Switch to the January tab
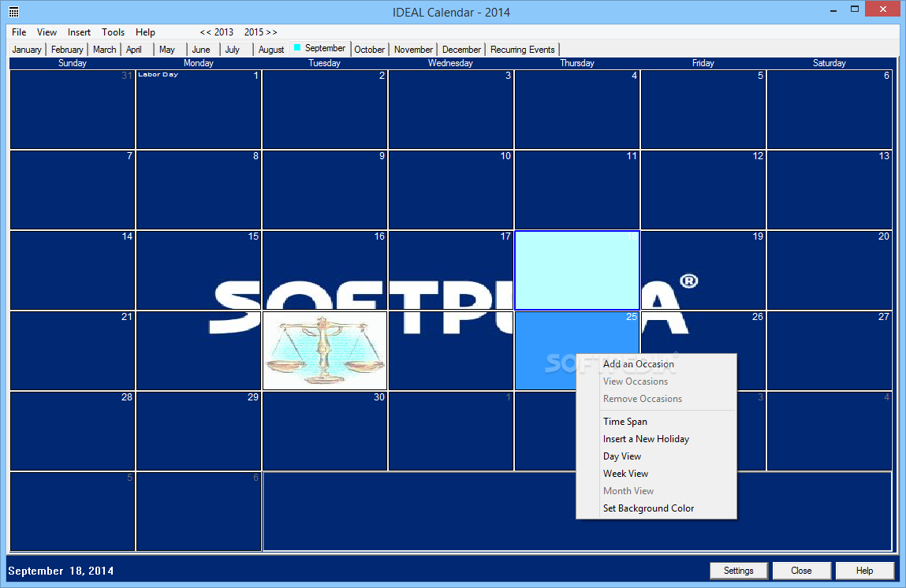Viewport: 906px width, 588px height. [x=27, y=50]
